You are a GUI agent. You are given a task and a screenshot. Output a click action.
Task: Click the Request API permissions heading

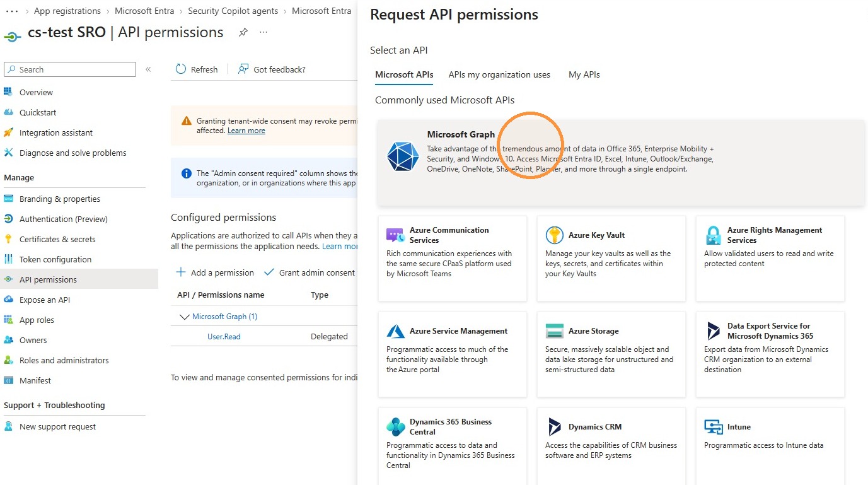click(454, 15)
